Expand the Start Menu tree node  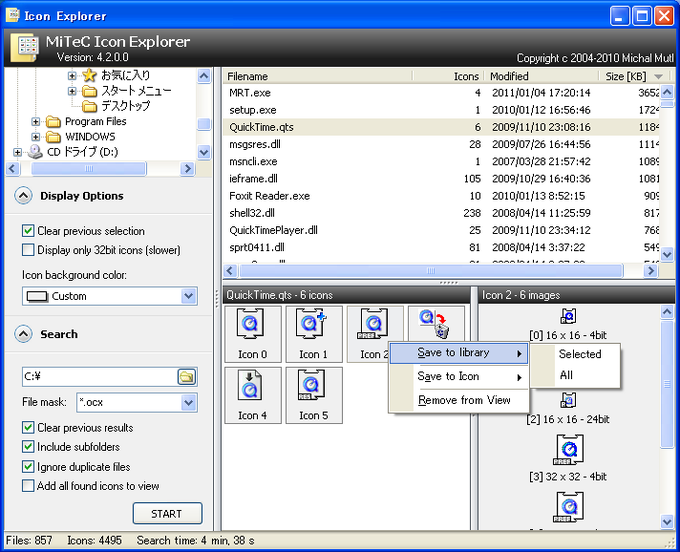tap(72, 91)
